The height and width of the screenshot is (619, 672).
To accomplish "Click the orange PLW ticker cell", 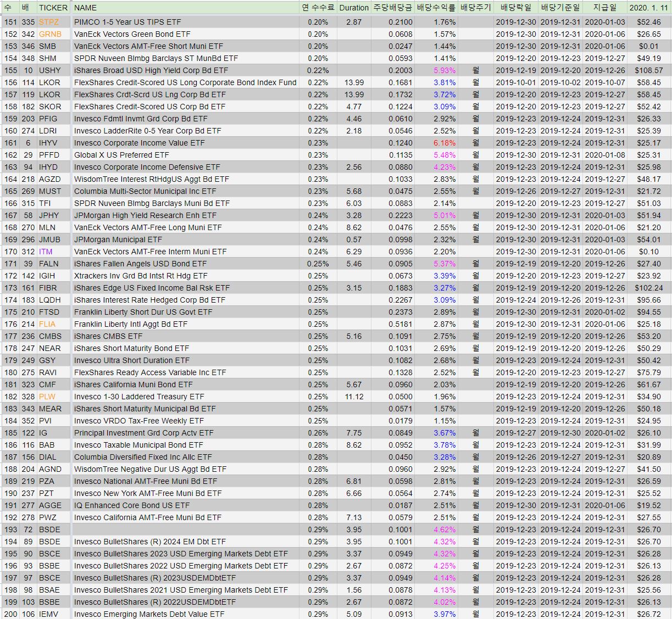I will pyautogui.click(x=53, y=397).
